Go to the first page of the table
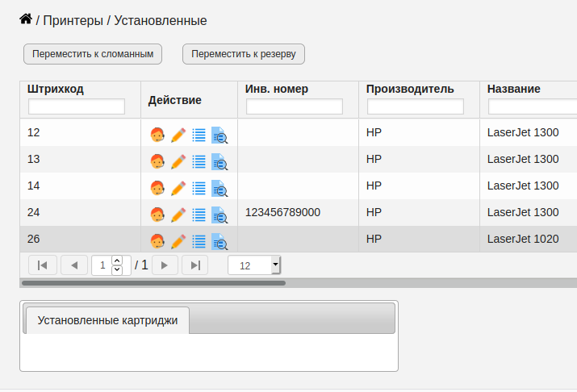Viewport: 577px width, 392px height. [x=43, y=265]
